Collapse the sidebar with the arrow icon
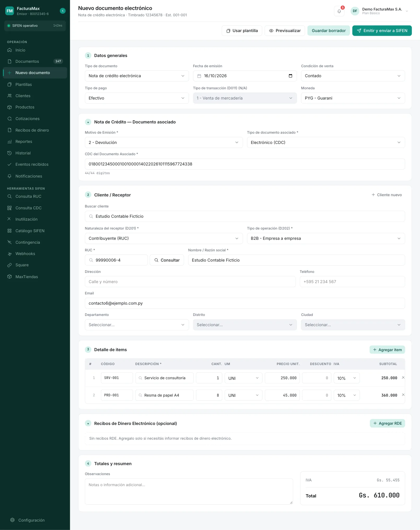This screenshot has width=420, height=530. click(62, 11)
